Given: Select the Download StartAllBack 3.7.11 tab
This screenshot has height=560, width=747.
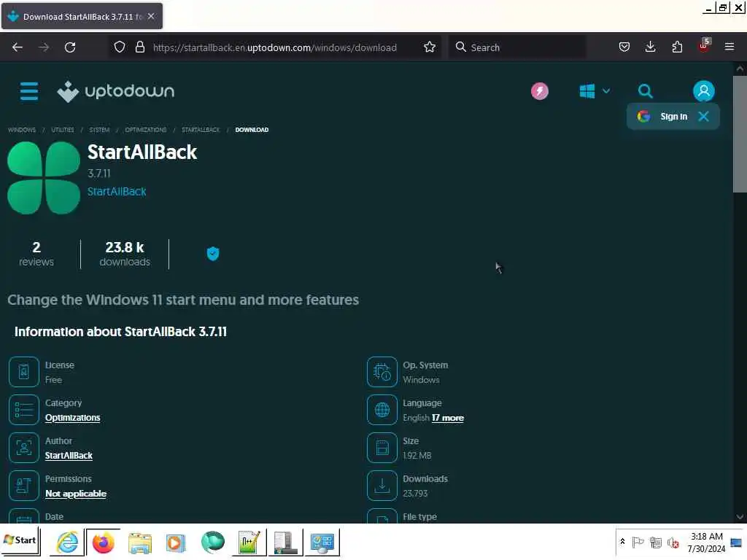Looking at the screenshot, I should [82, 16].
